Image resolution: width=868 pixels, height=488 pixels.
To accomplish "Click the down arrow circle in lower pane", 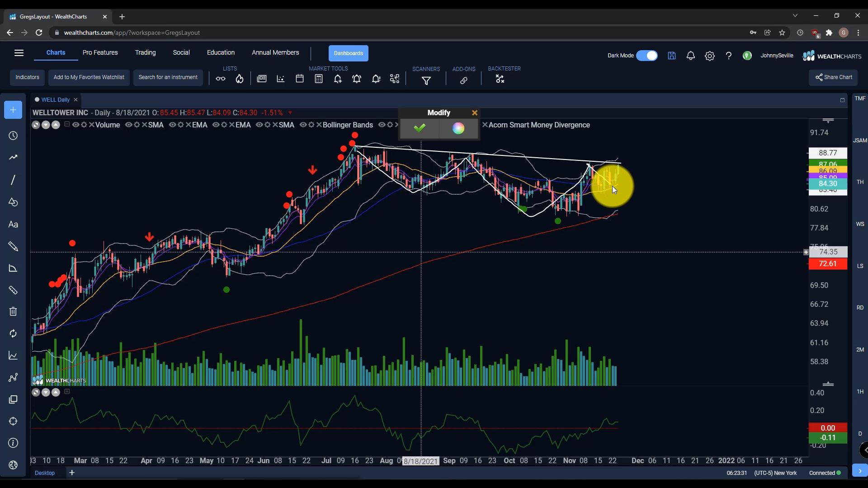I will [x=46, y=393].
